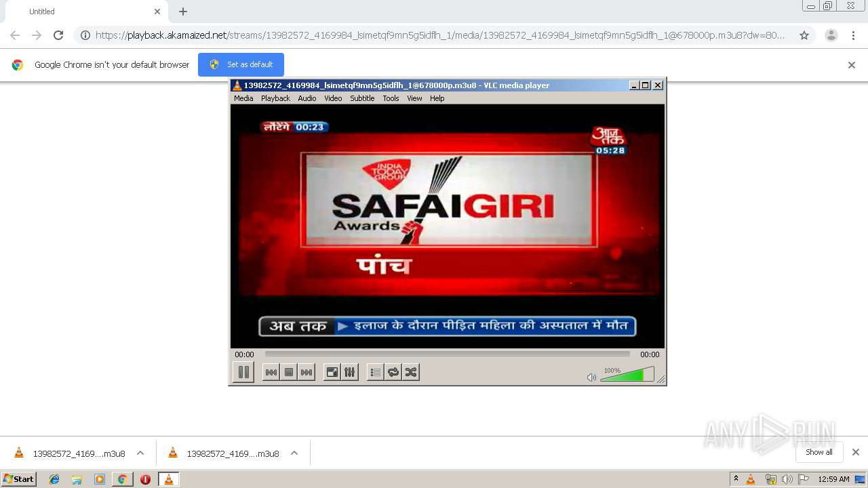Dismiss the default browser infobar
The width and height of the screenshot is (868, 488).
click(x=852, y=65)
